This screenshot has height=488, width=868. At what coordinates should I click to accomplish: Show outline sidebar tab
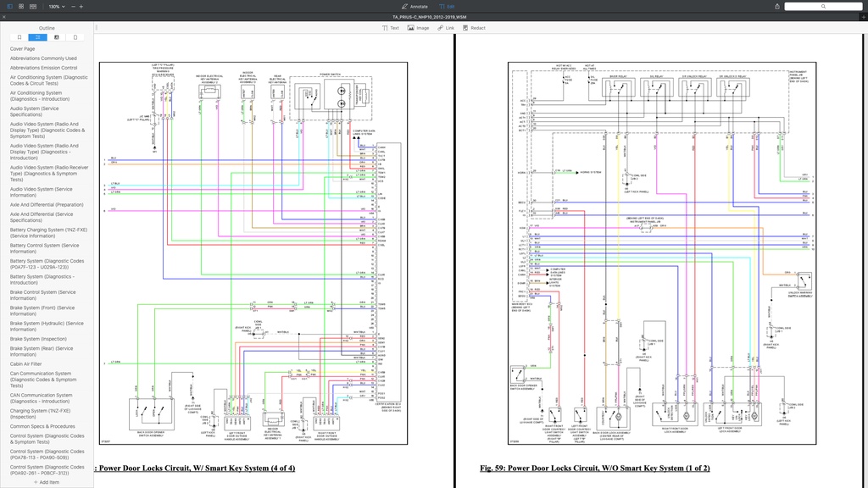pos(37,37)
